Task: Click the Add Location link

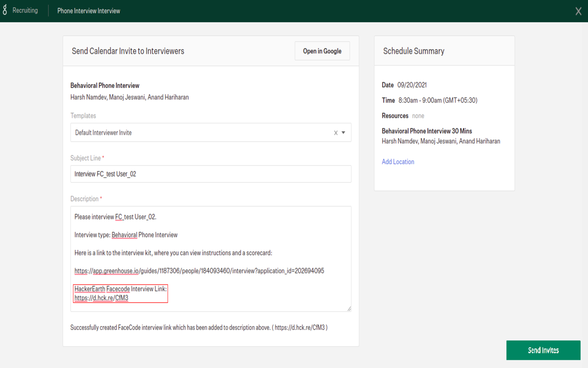Action: [x=398, y=161]
